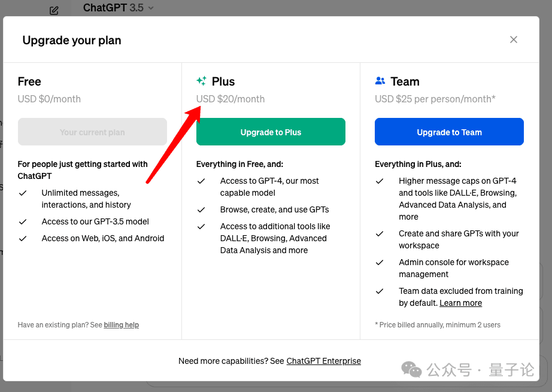
Task: Click checkmark beside Access to GPT-4
Action: 201,181
